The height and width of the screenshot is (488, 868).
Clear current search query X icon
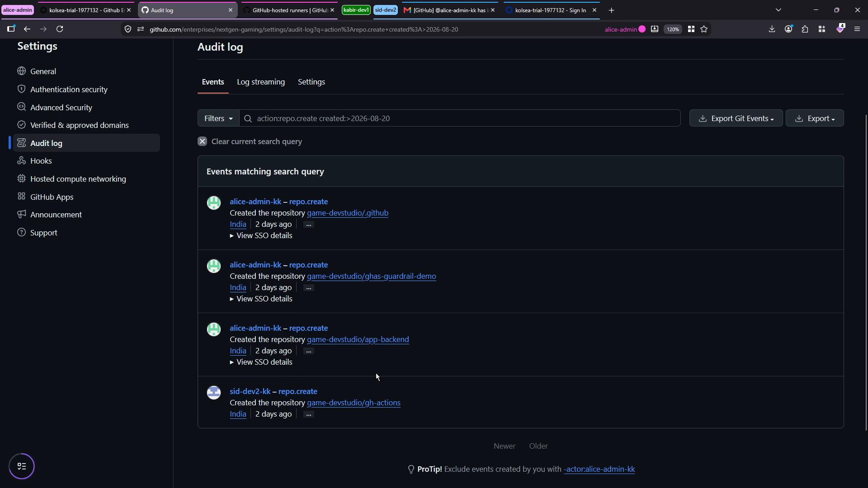click(x=202, y=141)
